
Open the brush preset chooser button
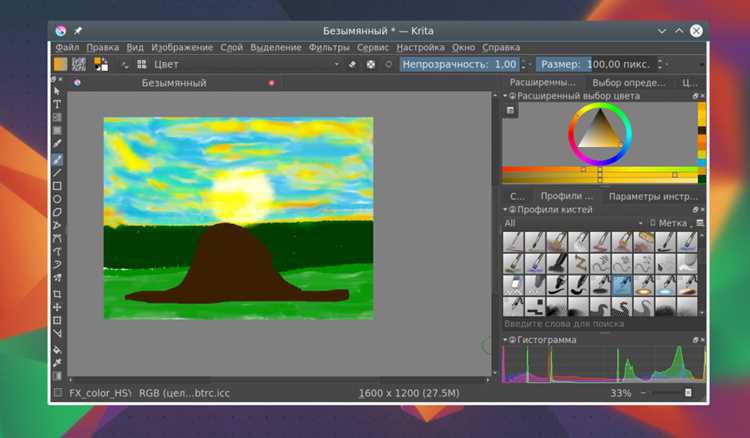coord(142,64)
